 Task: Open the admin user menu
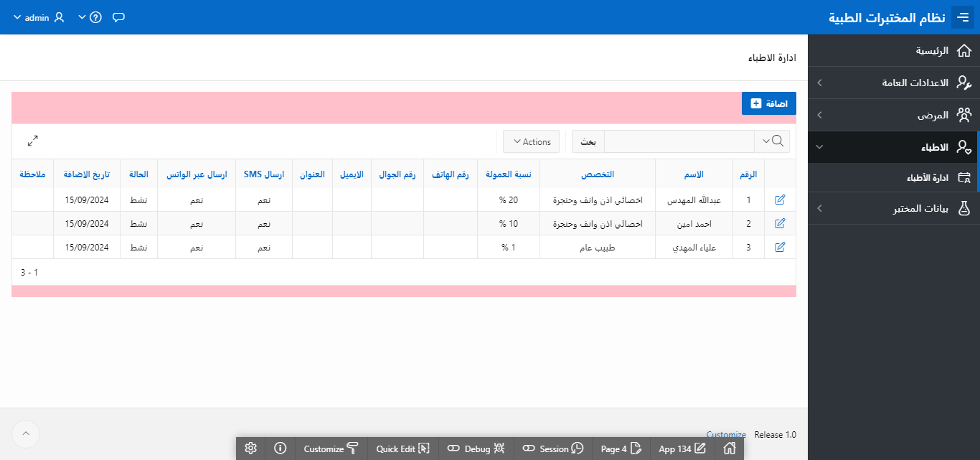coord(39,17)
